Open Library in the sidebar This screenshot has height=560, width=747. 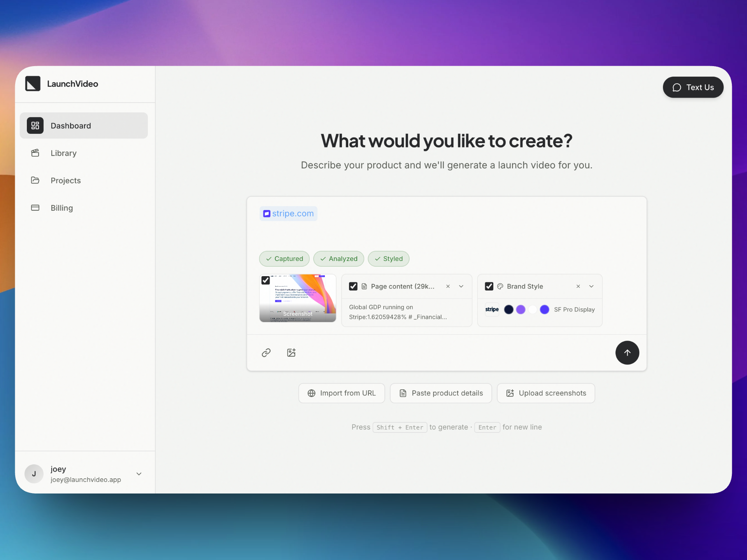point(63,153)
